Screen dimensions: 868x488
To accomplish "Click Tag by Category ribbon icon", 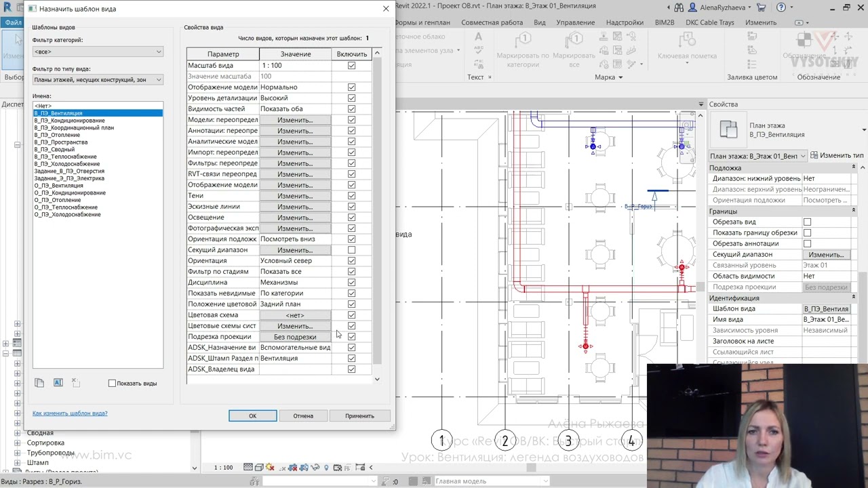I will point(523,39).
